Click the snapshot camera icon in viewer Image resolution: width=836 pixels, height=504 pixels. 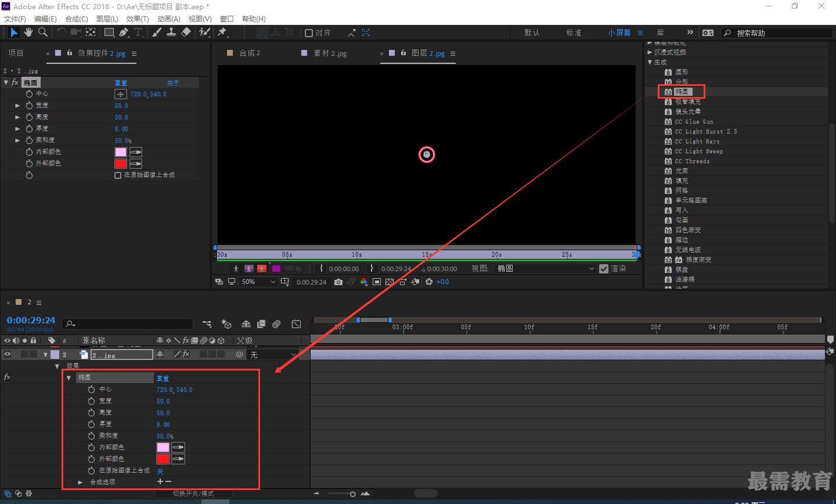[x=338, y=282]
